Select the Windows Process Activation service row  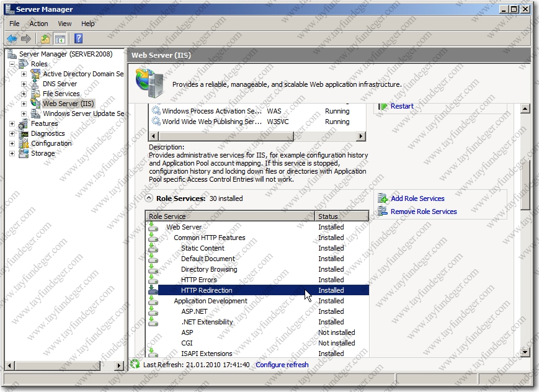(x=257, y=111)
